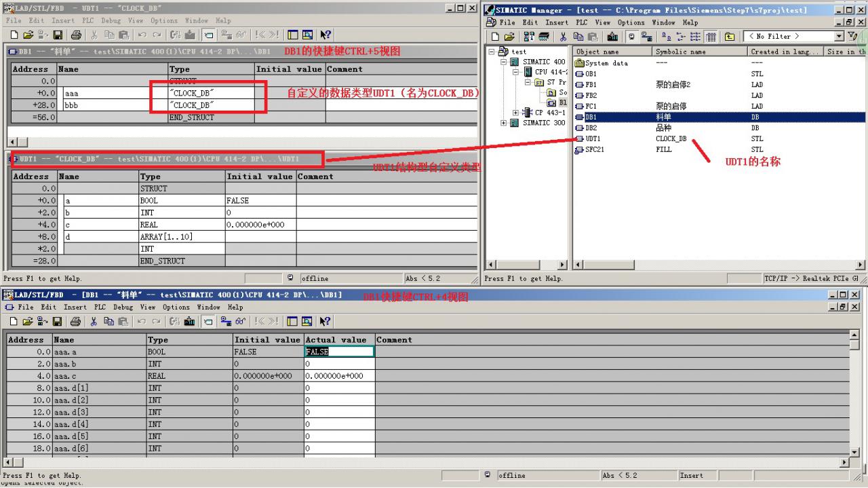Click right arrow of SIMATIC Manager list scrollbar

861,265
